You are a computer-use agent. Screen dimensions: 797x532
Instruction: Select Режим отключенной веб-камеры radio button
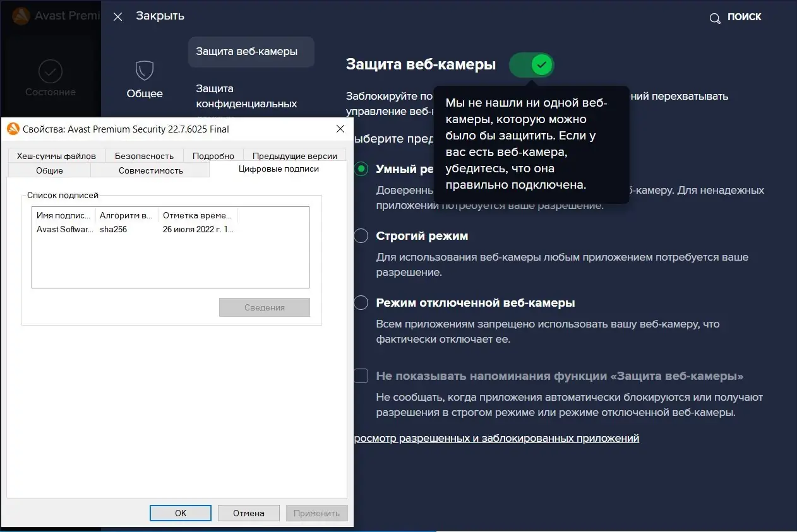click(x=361, y=303)
